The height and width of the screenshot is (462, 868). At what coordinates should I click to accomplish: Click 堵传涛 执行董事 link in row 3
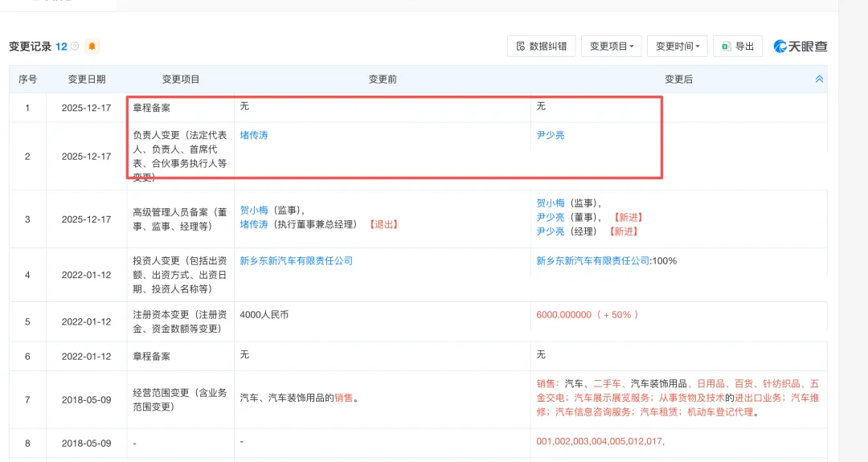pos(254,224)
